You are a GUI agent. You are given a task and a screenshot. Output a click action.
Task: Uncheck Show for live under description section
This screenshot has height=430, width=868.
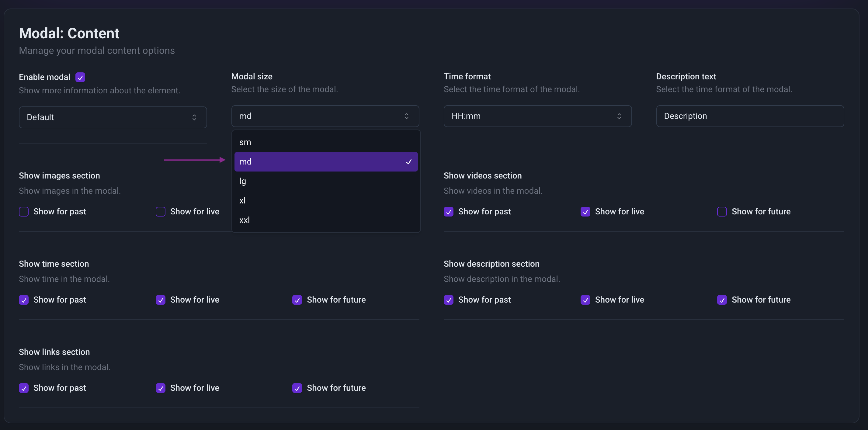(585, 300)
